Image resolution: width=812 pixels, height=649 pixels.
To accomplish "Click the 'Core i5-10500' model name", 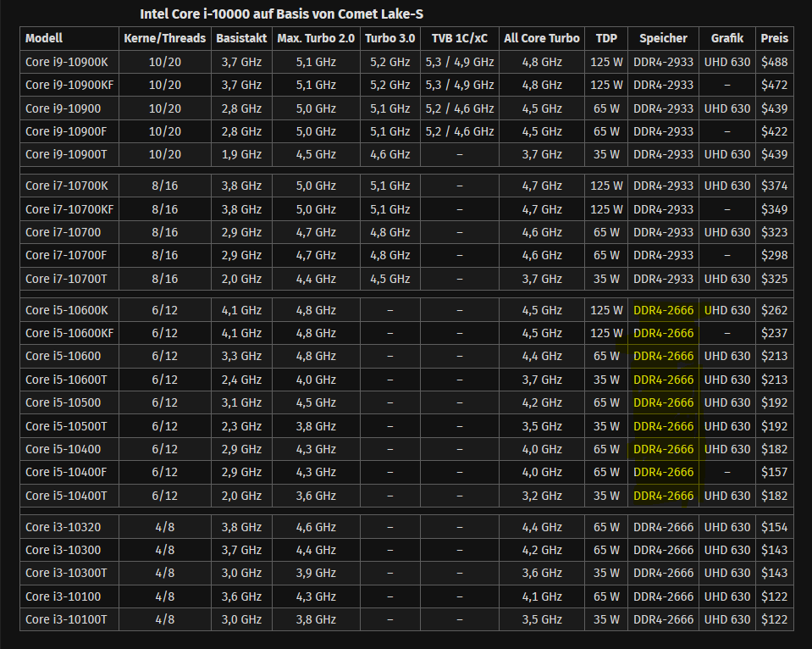I will point(64,402).
